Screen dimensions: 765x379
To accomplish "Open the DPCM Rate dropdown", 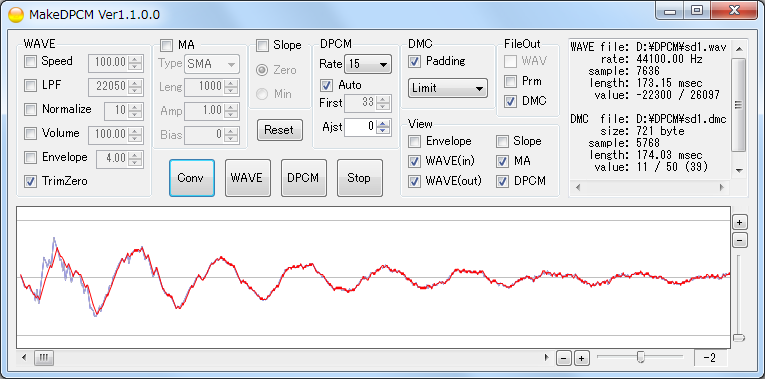I will click(x=368, y=64).
